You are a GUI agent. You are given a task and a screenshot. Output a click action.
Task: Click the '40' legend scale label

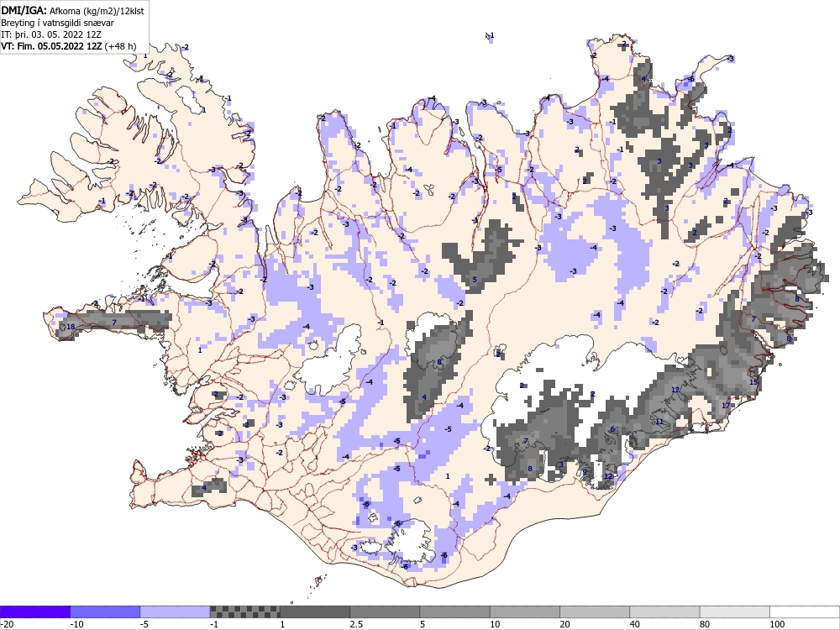pos(636,624)
